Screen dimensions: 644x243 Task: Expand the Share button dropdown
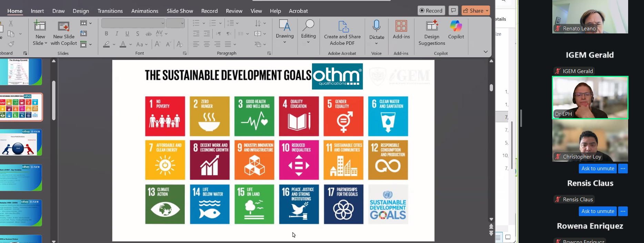click(487, 11)
